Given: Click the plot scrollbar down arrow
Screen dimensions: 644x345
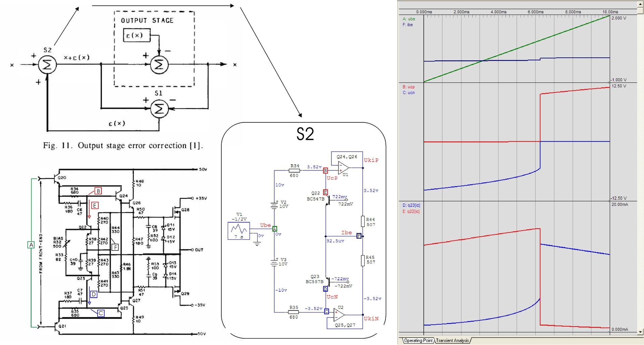Looking at the screenshot, I should (x=640, y=332).
